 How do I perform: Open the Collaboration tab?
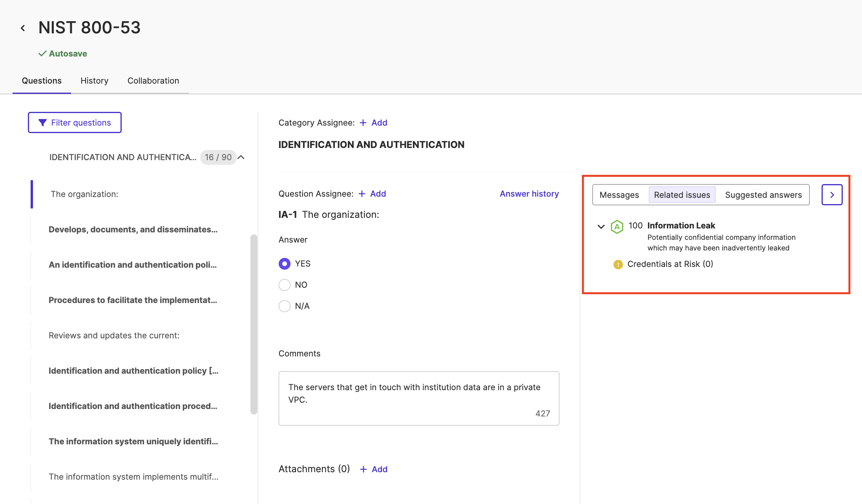[153, 80]
